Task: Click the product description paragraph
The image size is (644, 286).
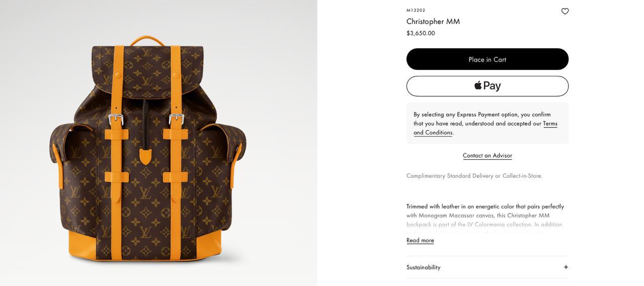Action: coord(485,216)
